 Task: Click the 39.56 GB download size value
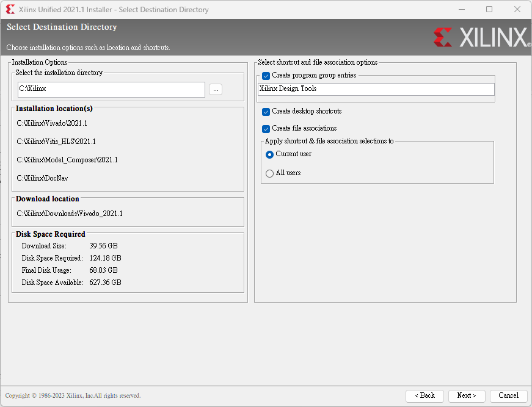click(x=103, y=246)
